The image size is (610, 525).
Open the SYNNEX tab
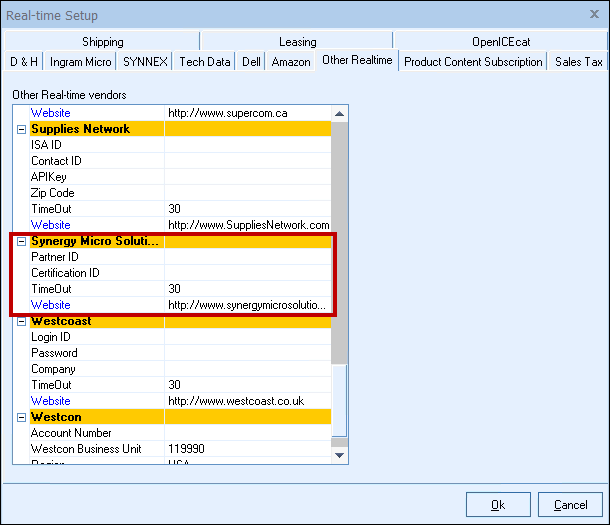(x=145, y=62)
